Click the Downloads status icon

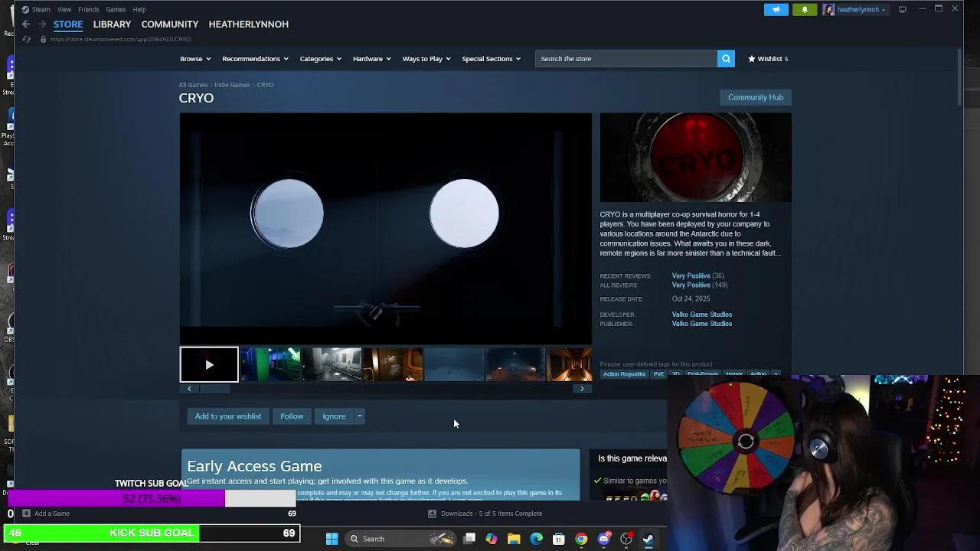pyautogui.click(x=432, y=514)
